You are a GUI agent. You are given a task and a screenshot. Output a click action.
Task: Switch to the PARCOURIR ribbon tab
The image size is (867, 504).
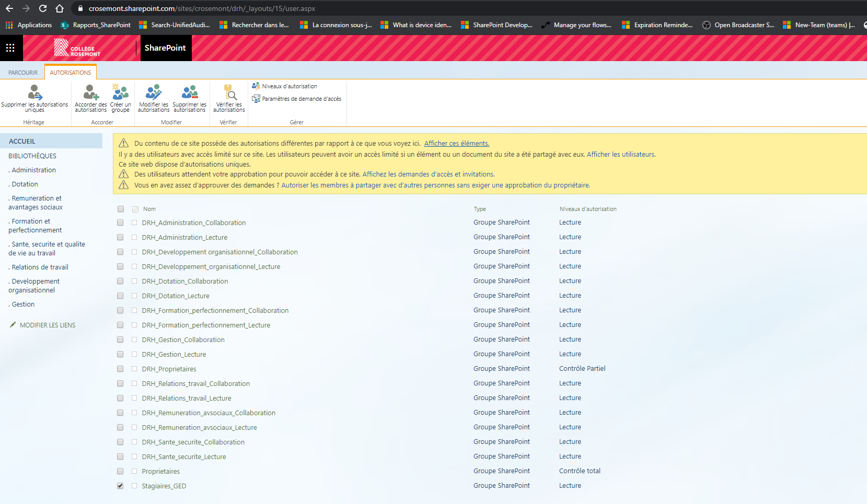coord(23,73)
